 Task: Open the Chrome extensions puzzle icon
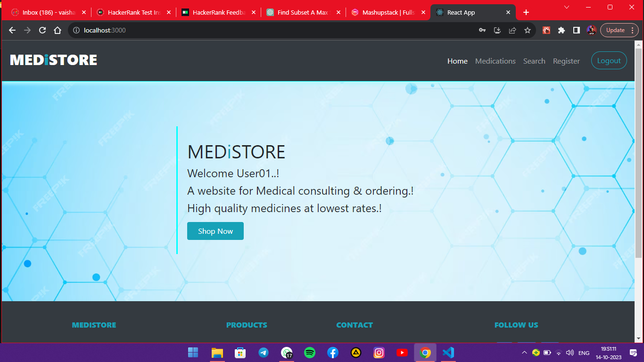pyautogui.click(x=561, y=30)
